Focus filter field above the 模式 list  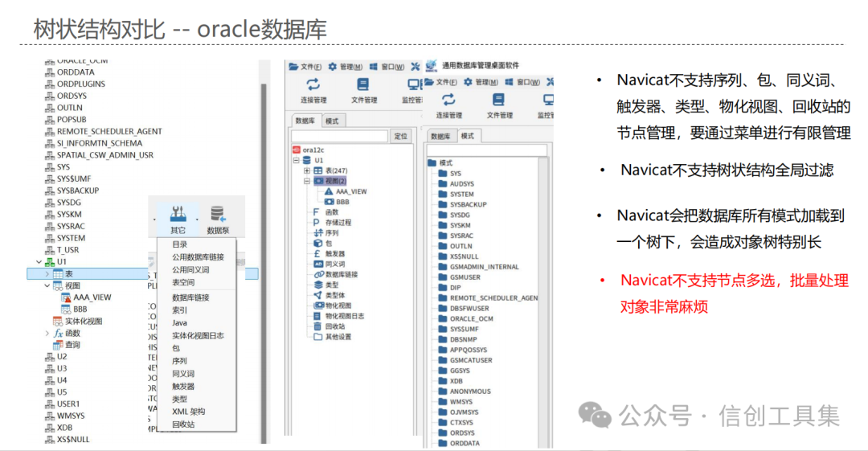click(486, 150)
